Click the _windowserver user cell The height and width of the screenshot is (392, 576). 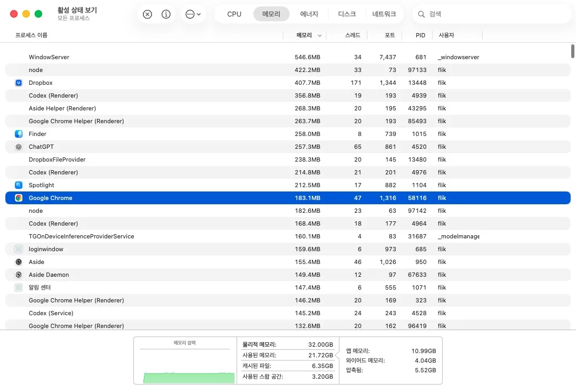[459, 57]
